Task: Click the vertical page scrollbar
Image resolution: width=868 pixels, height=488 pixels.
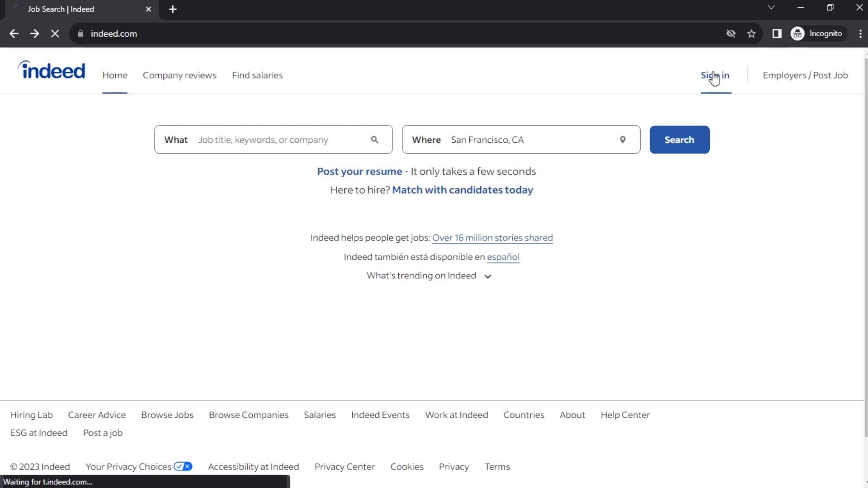Action: coord(865,244)
